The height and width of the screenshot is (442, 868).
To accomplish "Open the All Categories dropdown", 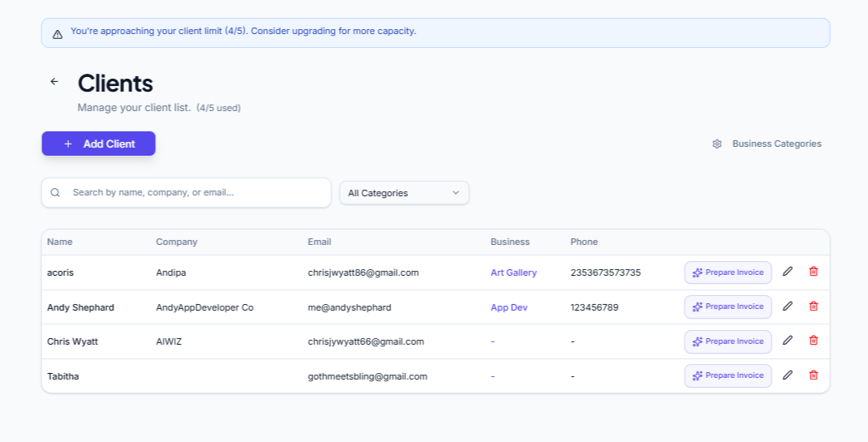I will pos(404,193).
